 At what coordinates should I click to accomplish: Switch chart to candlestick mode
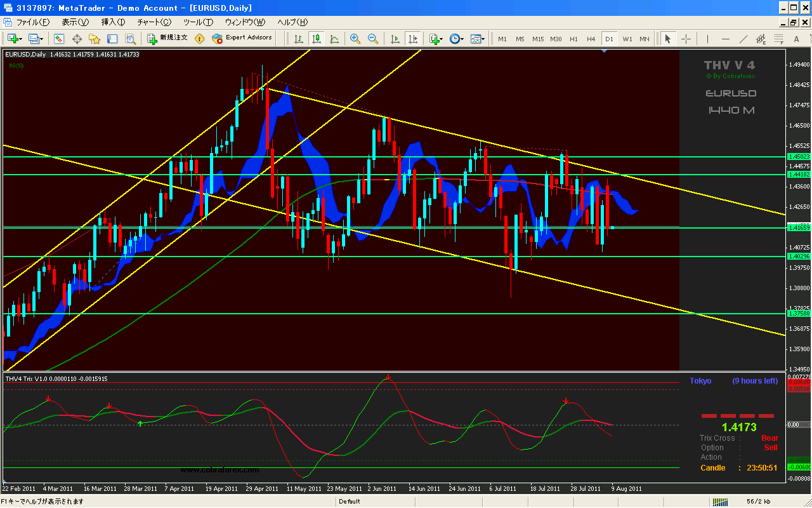point(316,39)
